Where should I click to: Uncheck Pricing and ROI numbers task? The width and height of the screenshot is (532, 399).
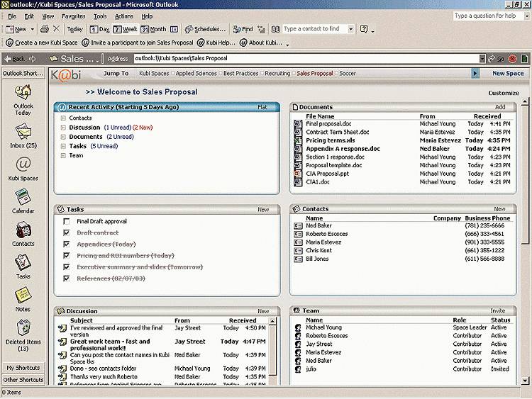(x=67, y=256)
